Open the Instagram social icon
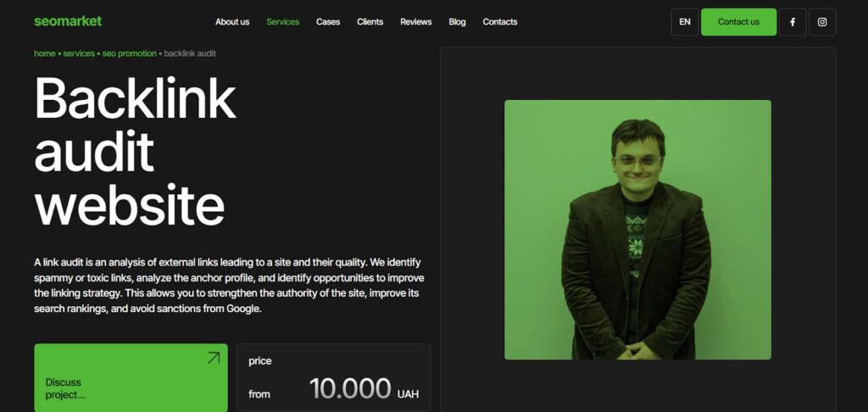 coord(822,22)
